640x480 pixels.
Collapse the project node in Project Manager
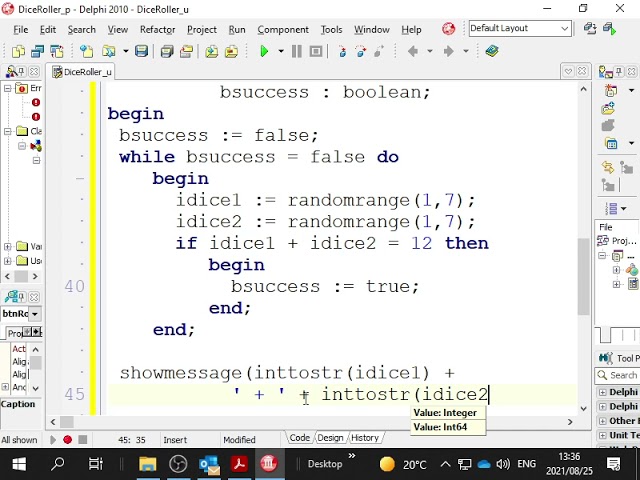pos(602,256)
